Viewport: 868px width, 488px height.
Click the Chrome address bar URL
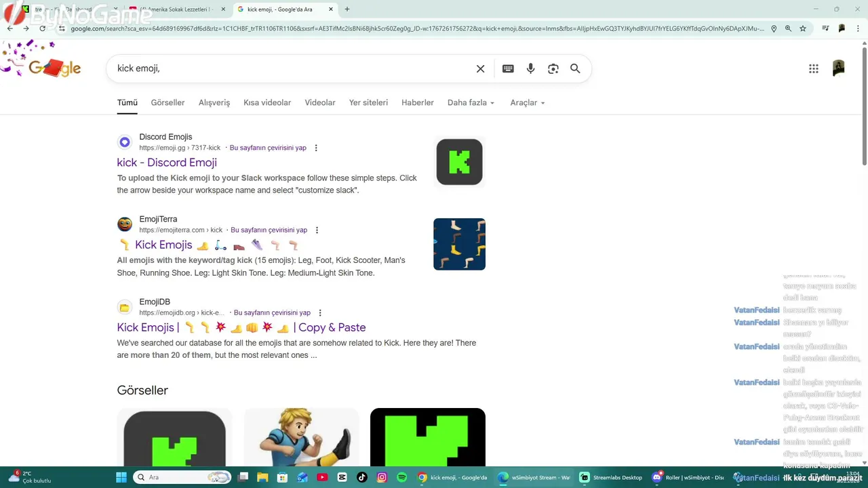417,28
